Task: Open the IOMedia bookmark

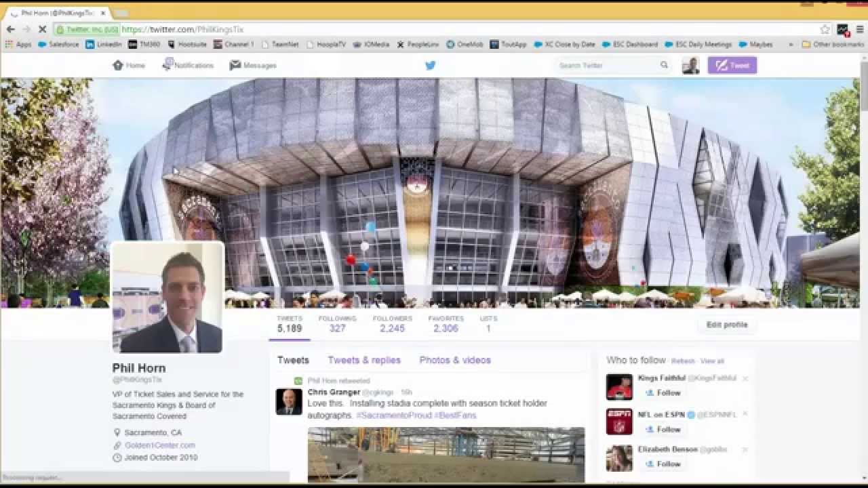Action: coord(371,45)
